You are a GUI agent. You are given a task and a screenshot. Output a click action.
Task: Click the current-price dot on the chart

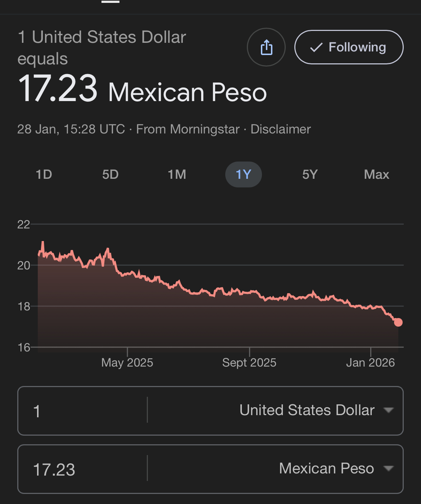point(398,322)
